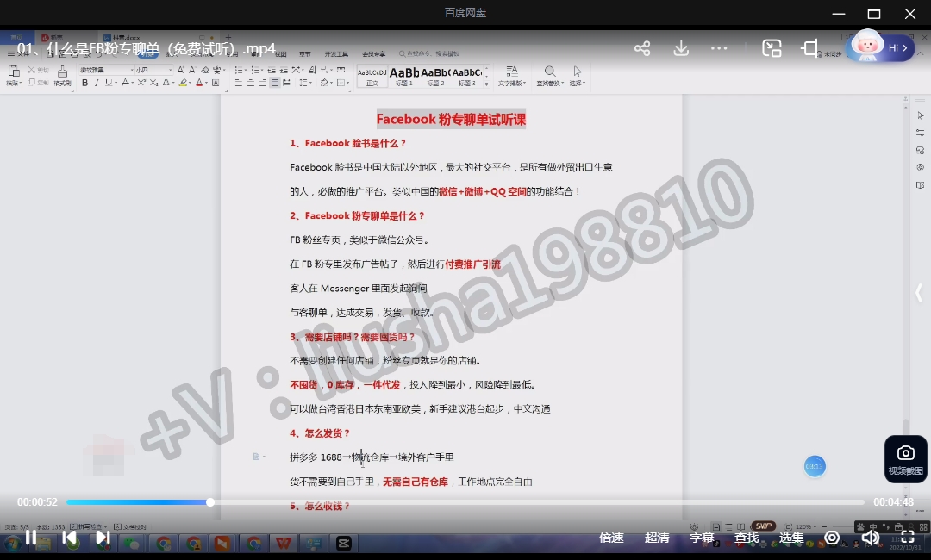Open the CapCut icon in the taskbar

344,543
